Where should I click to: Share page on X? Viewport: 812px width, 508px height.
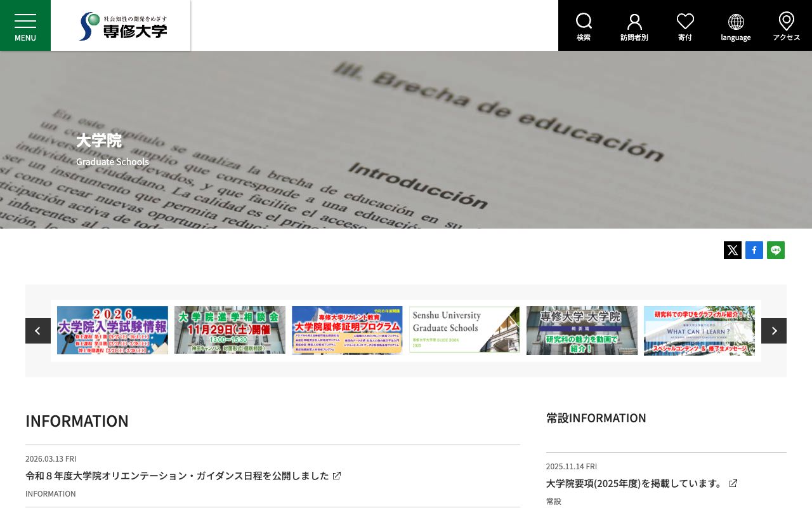[733, 250]
